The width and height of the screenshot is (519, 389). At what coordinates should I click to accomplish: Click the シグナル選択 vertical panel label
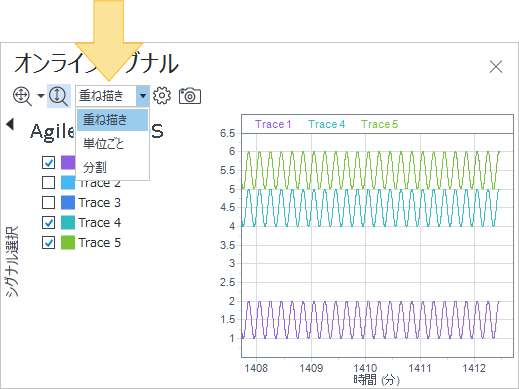point(12,262)
